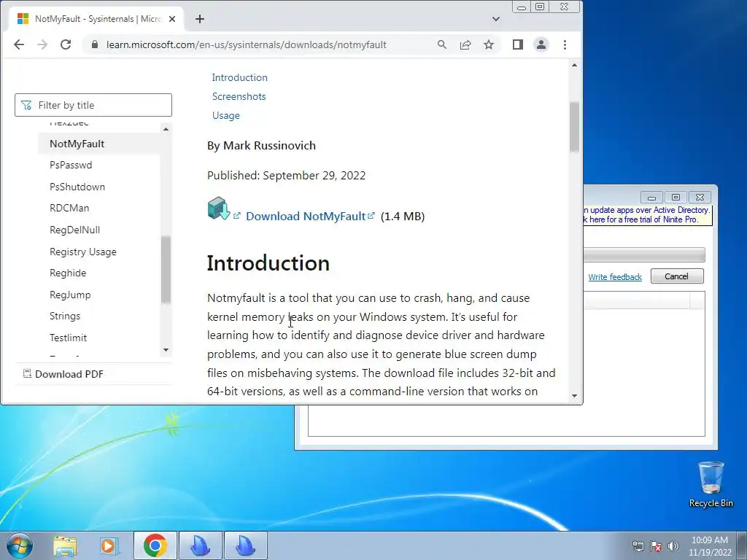Viewport: 747px width, 560px height.
Task: Open Registry Usage in sidebar
Action: (83, 252)
